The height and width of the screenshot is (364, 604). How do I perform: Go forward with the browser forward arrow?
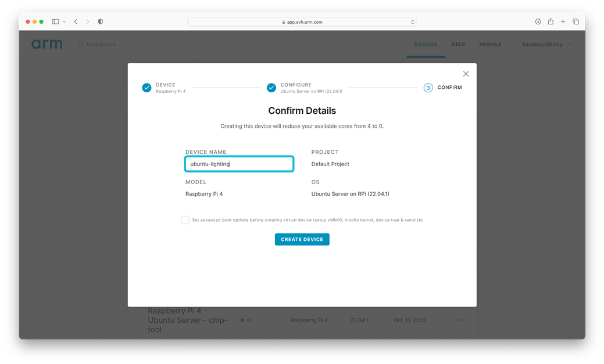point(87,21)
